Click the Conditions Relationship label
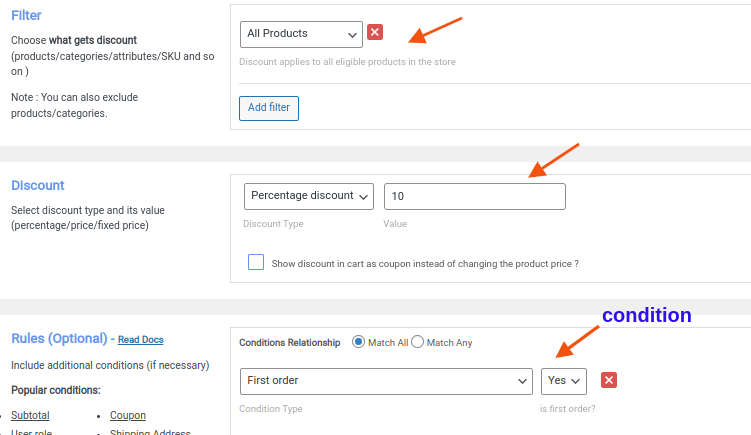The height and width of the screenshot is (435, 751). tap(290, 342)
